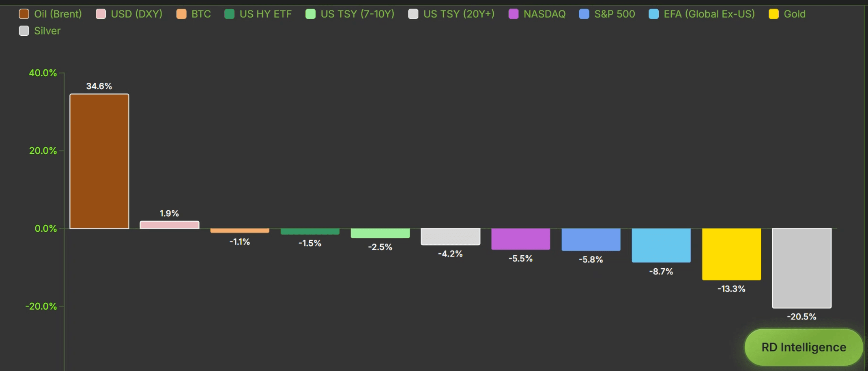Select the yellow Gold bar at -13.3%
The image size is (868, 371).
[x=731, y=254]
